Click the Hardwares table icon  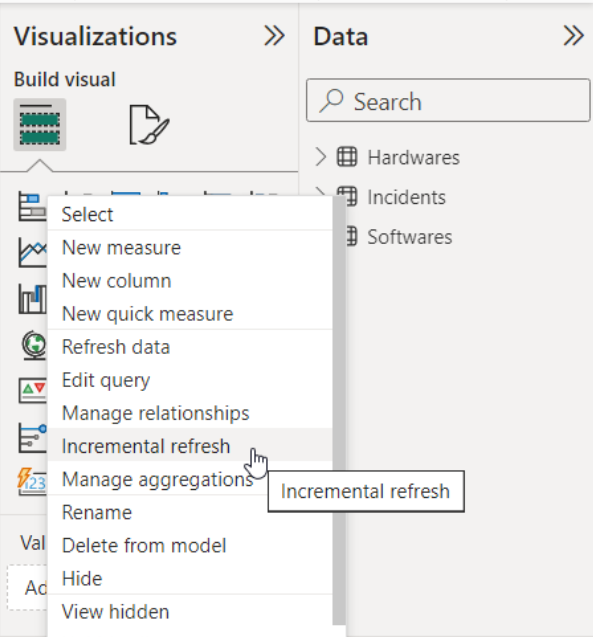pyautogui.click(x=347, y=157)
